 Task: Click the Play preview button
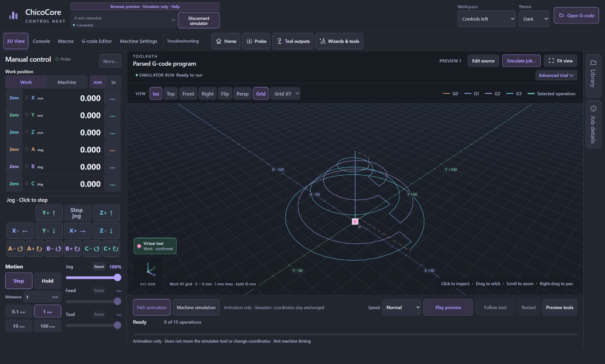click(x=448, y=307)
